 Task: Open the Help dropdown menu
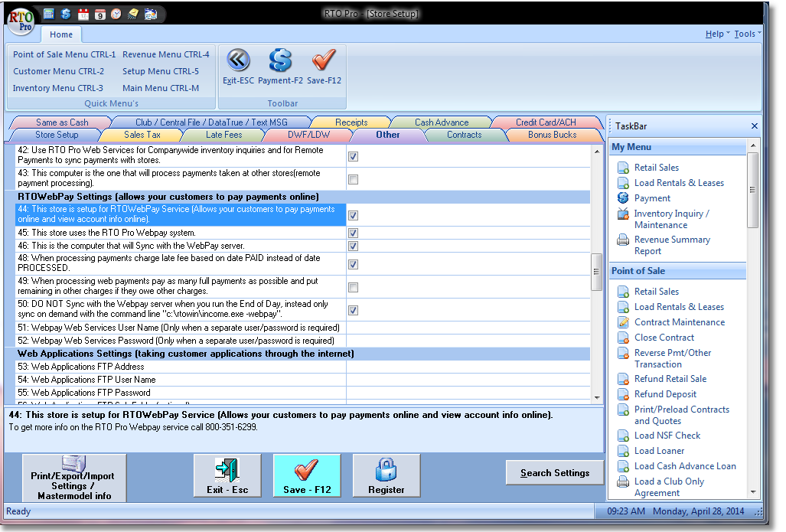(717, 34)
